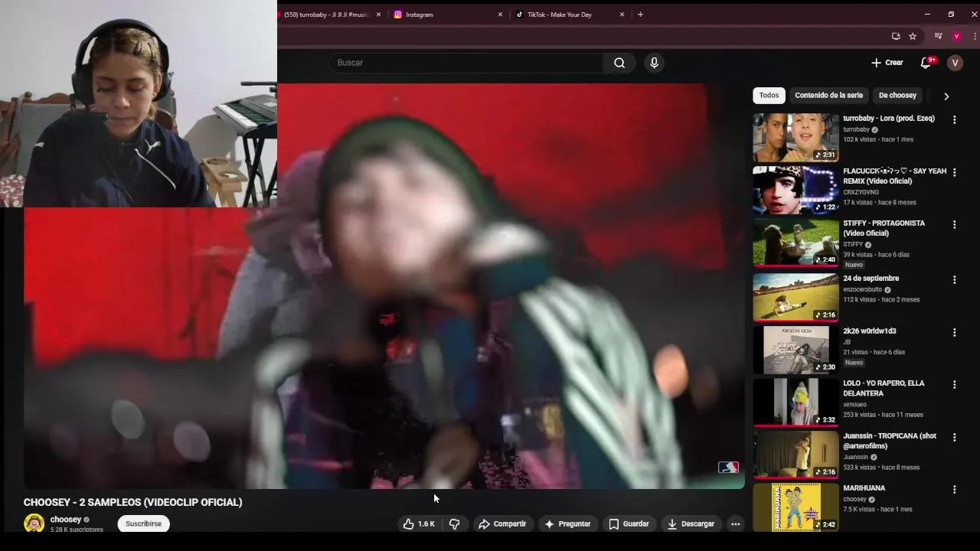Play LOLO YO RAPERO thumbnail

click(795, 403)
